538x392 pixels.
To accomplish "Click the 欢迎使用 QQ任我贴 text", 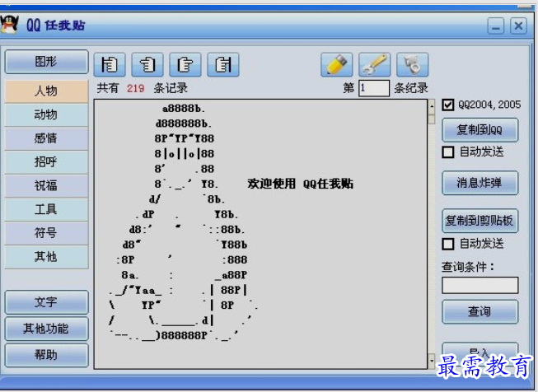I will coord(300,184).
